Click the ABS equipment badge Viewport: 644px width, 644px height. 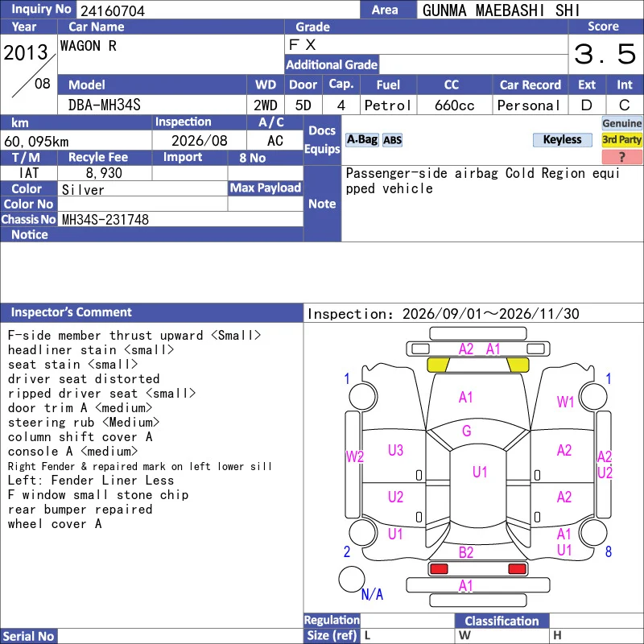(392, 140)
